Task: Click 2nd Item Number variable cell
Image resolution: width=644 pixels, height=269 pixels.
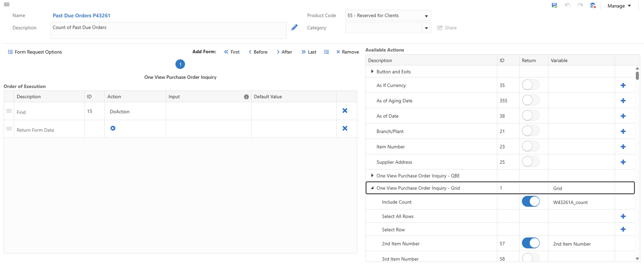Action: (581, 244)
